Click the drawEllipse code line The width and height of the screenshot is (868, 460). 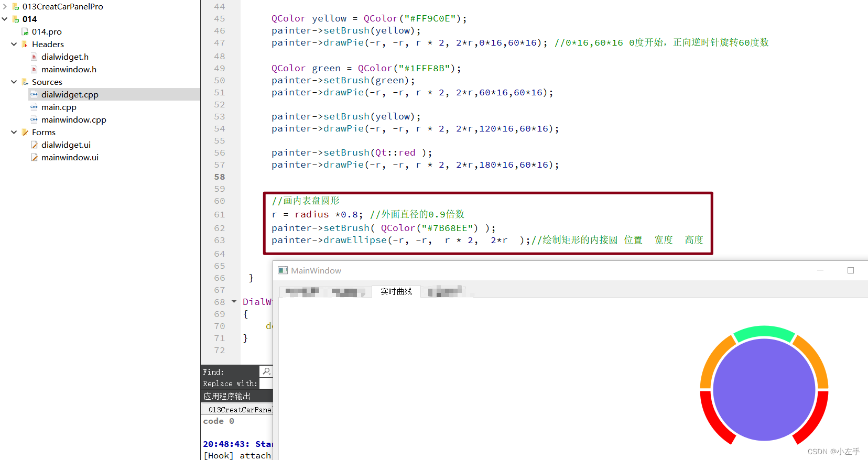(x=487, y=240)
